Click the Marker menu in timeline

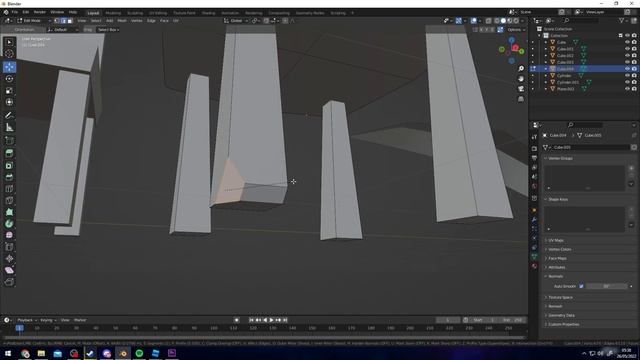(80, 320)
